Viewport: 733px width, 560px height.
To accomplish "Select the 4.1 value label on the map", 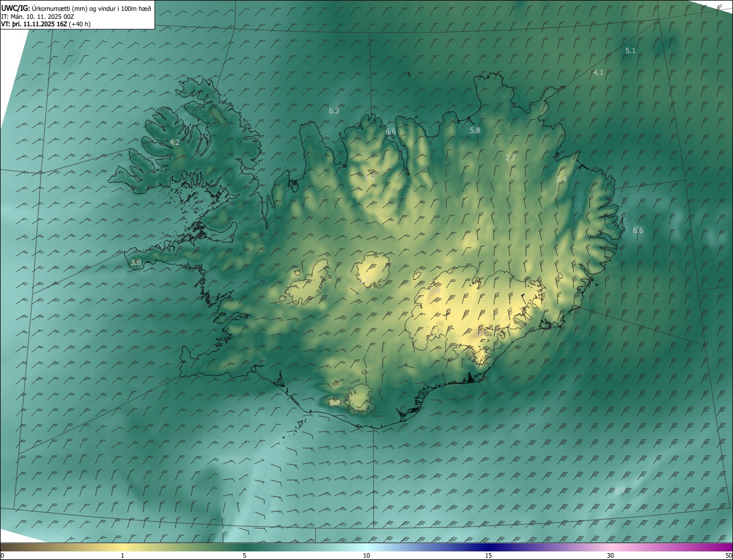I will [x=598, y=73].
